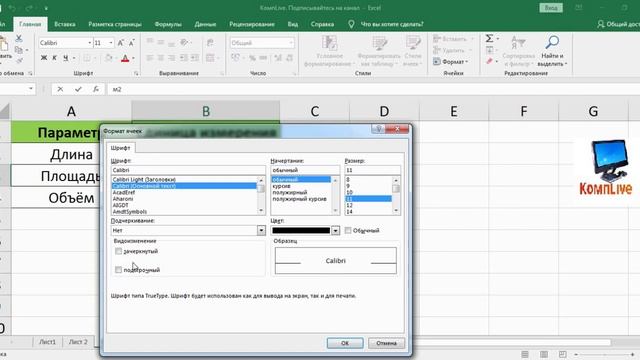Click the Fill down icon
Image resolution: width=640 pixels, height=360 pixels.
[x=489, y=50]
